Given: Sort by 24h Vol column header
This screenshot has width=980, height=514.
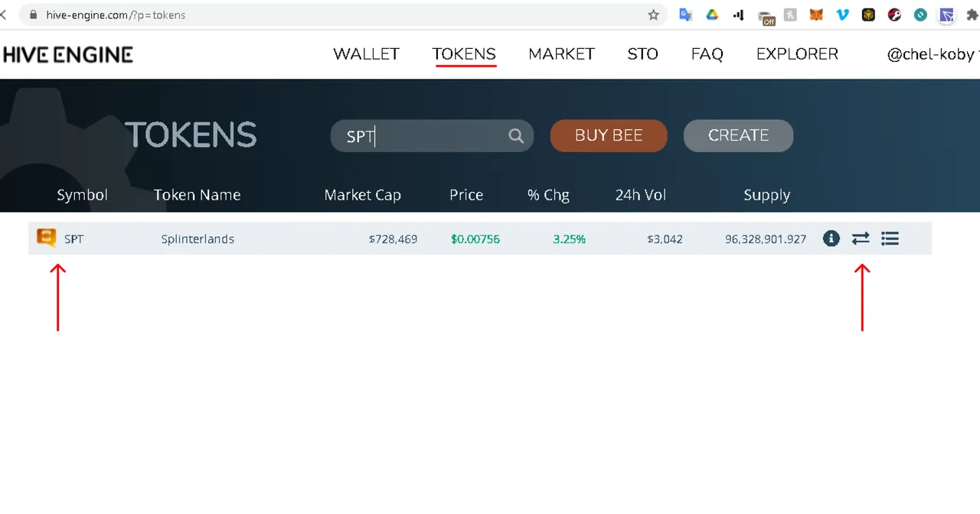Looking at the screenshot, I should 641,195.
